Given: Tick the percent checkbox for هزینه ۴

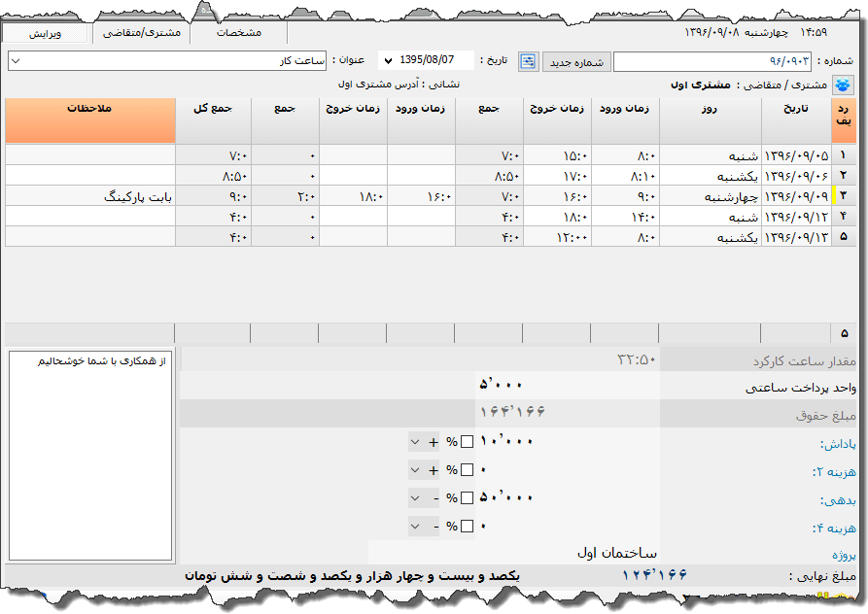Looking at the screenshot, I should [x=468, y=527].
